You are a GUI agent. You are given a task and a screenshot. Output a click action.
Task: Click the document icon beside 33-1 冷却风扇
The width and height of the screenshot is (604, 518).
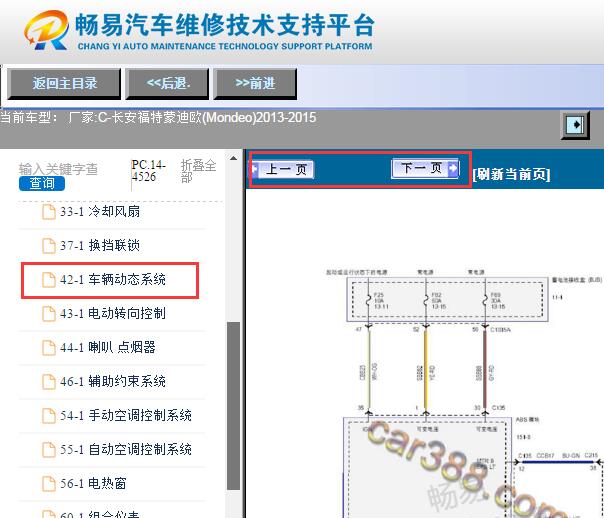49,212
